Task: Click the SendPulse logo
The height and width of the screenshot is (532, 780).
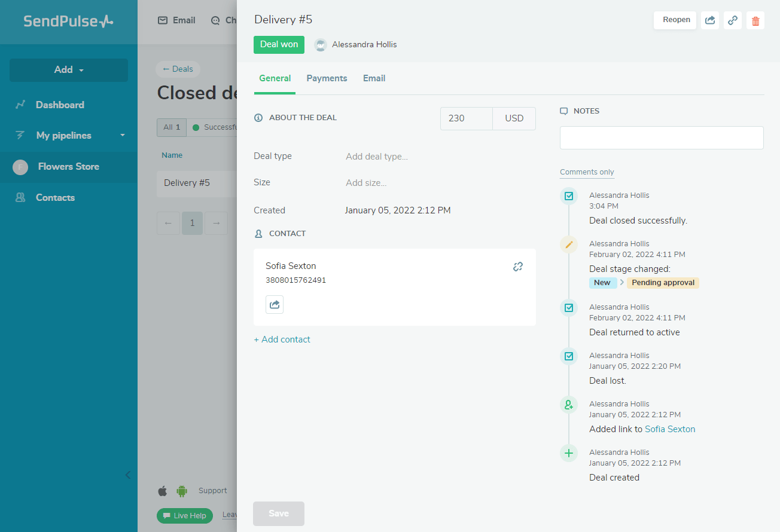Action: coord(68,22)
